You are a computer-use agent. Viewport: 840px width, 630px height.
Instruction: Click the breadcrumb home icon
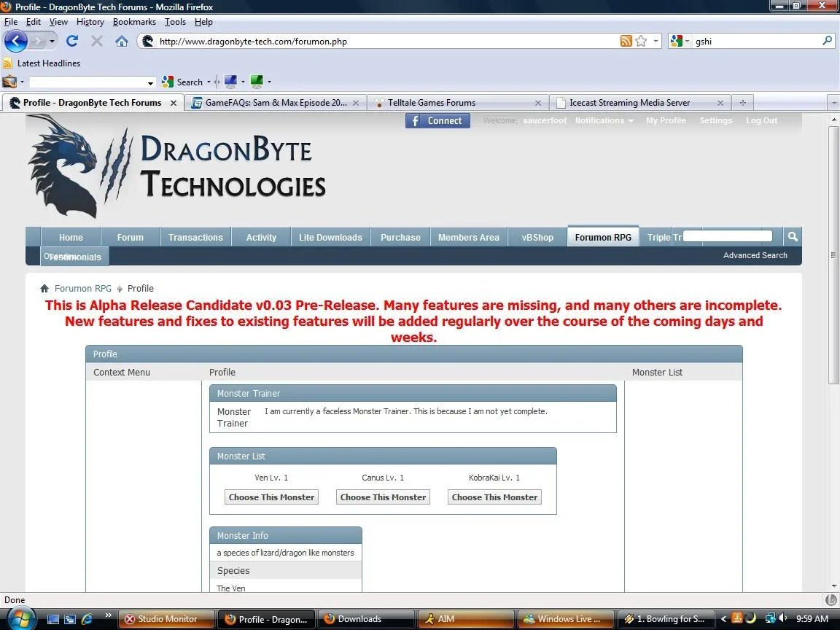click(44, 288)
